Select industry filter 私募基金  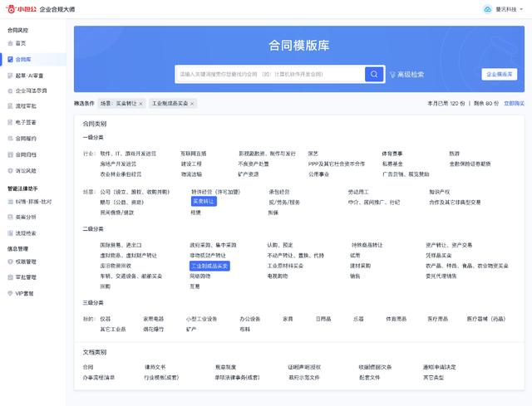(392, 164)
